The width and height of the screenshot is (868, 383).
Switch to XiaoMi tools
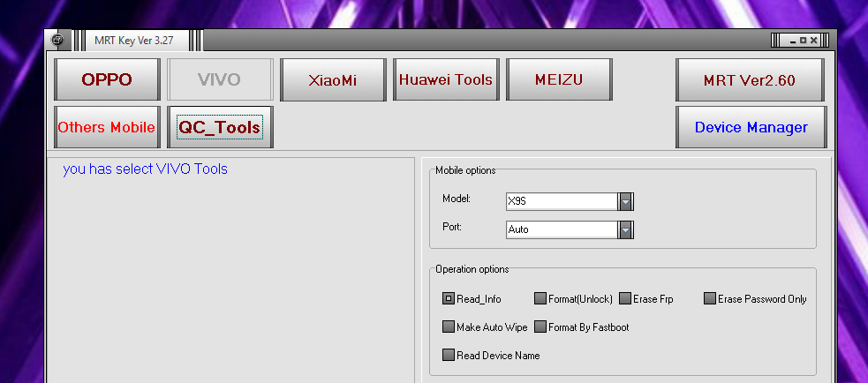333,79
